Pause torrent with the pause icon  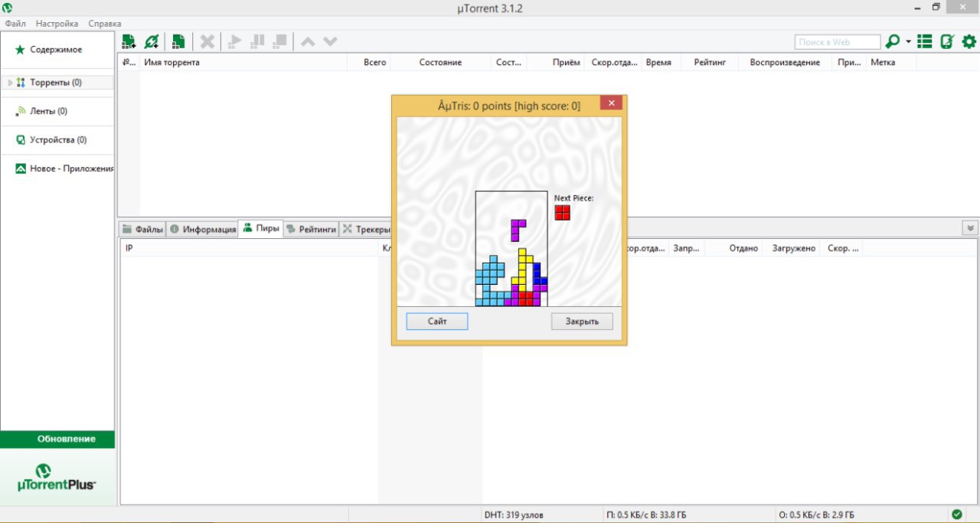click(258, 41)
